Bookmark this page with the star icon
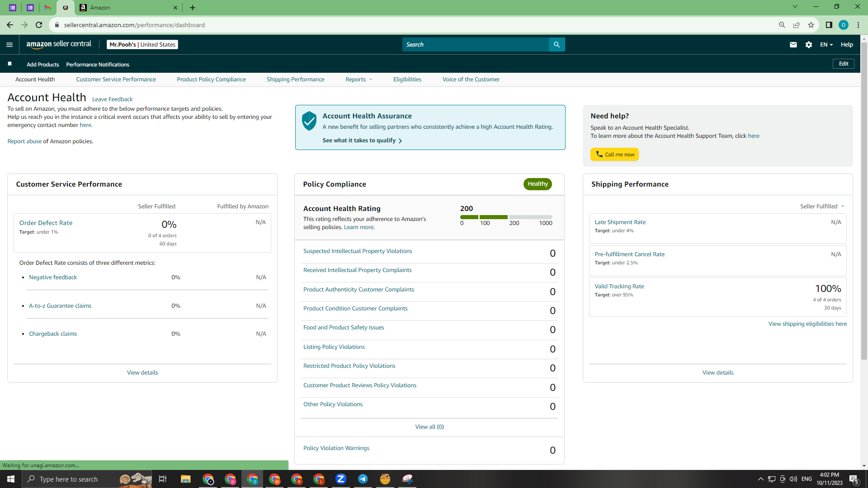868x488 pixels. point(811,25)
